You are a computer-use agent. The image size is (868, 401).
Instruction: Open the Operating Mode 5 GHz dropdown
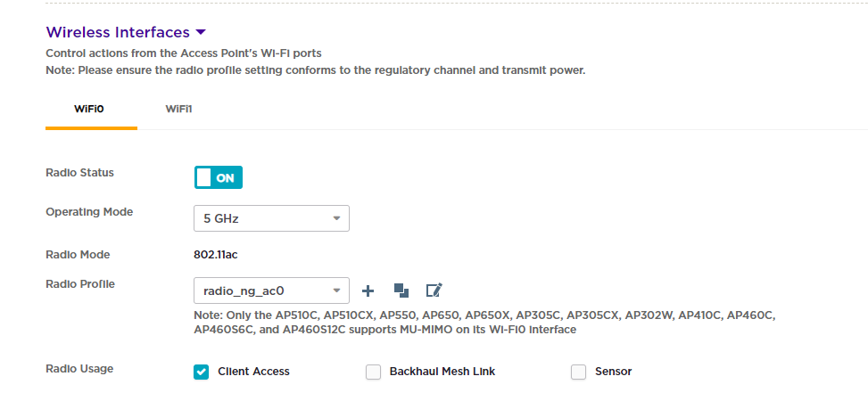tap(271, 218)
